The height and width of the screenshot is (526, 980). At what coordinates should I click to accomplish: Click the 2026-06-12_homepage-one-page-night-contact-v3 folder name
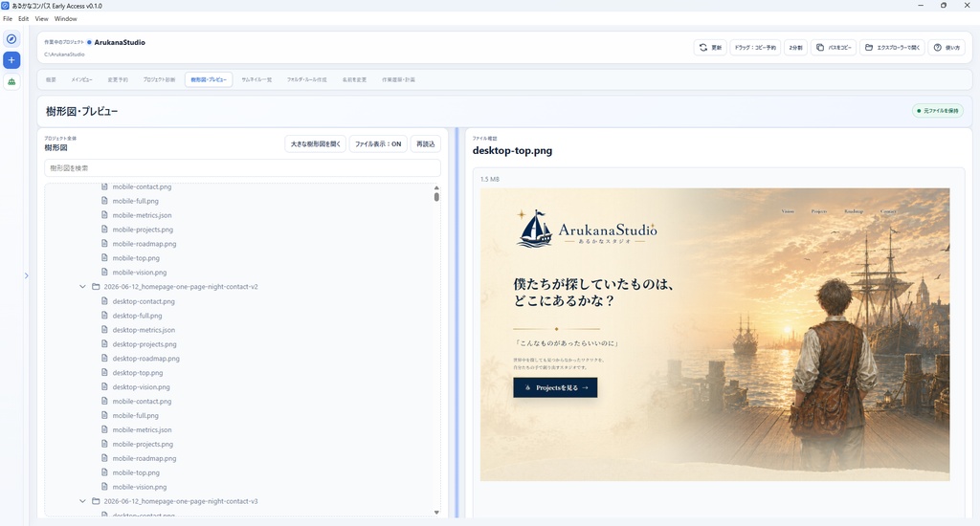[x=181, y=501]
